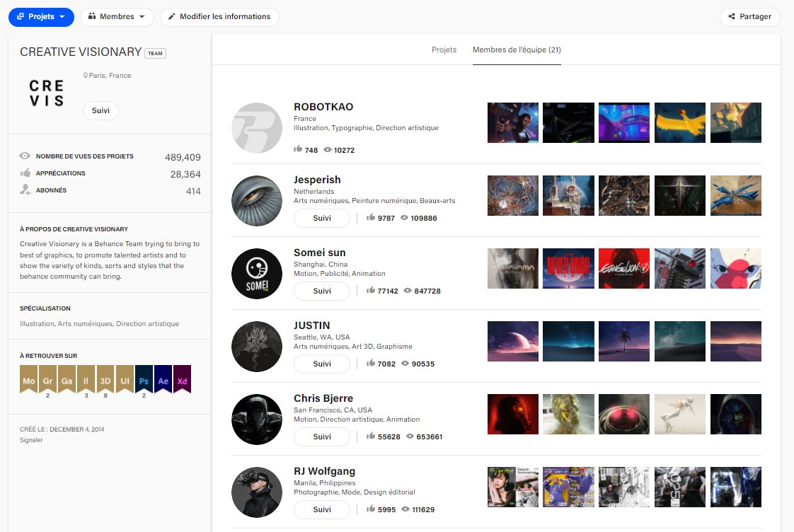Open the Chris Bjerre name link
This screenshot has height=532, width=794.
tap(323, 398)
